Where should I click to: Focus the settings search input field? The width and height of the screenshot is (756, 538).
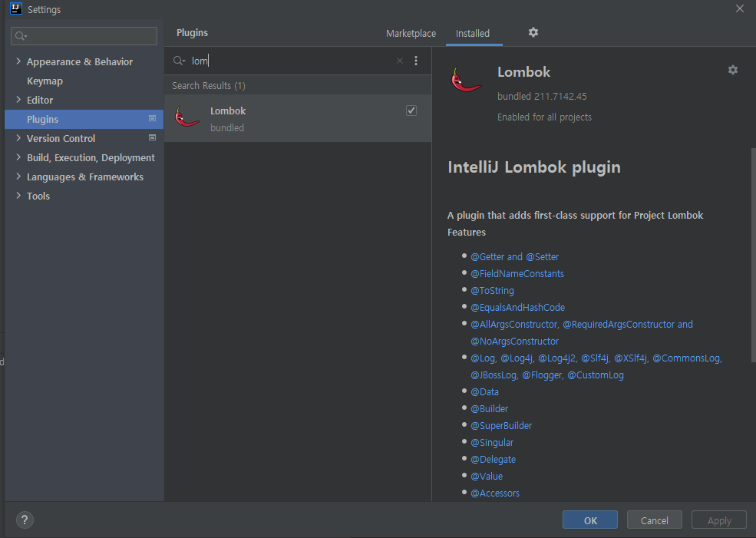[x=84, y=36]
